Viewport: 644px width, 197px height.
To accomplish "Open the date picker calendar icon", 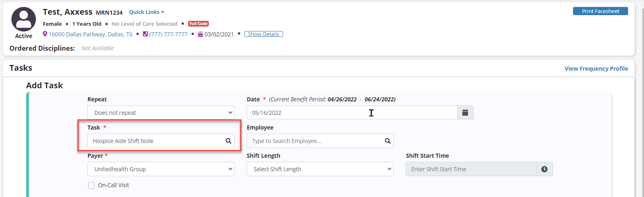I will (465, 112).
